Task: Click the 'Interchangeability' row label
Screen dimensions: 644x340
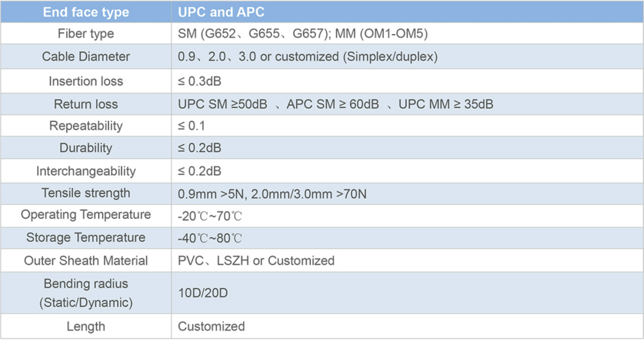Action: coord(86,171)
